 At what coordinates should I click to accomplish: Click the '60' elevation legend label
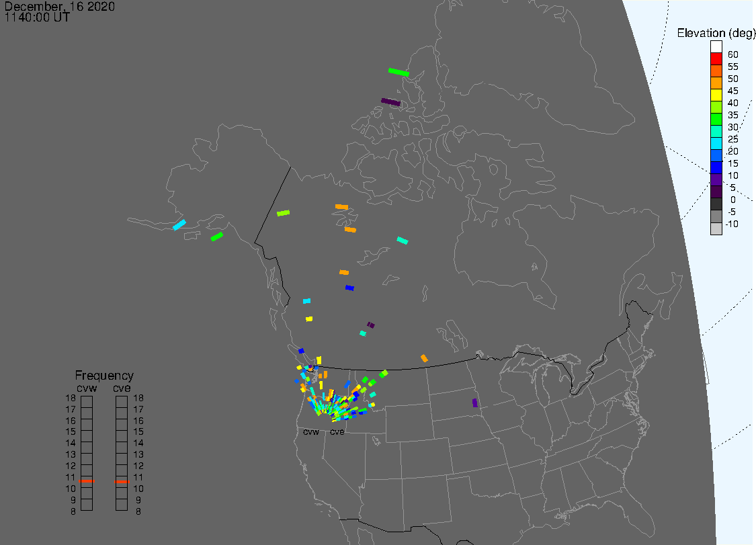pos(733,54)
